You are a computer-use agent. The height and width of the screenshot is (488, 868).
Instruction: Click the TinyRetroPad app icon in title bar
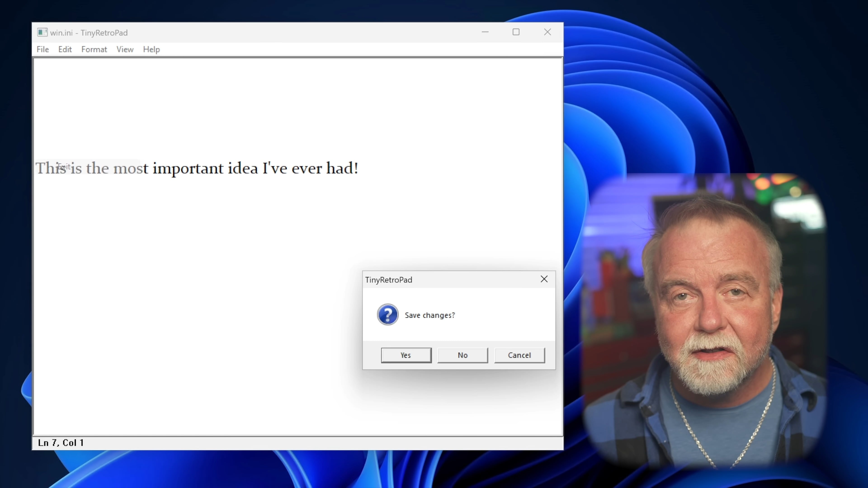[42, 32]
